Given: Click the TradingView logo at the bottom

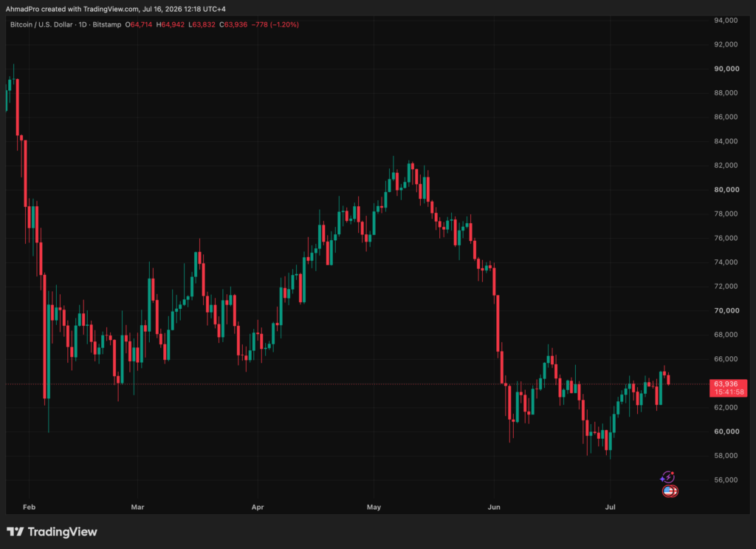Looking at the screenshot, I should 52,531.
